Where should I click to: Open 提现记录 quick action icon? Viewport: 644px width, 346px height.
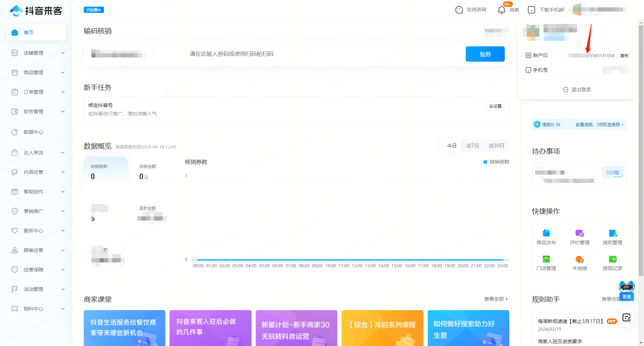point(613,259)
